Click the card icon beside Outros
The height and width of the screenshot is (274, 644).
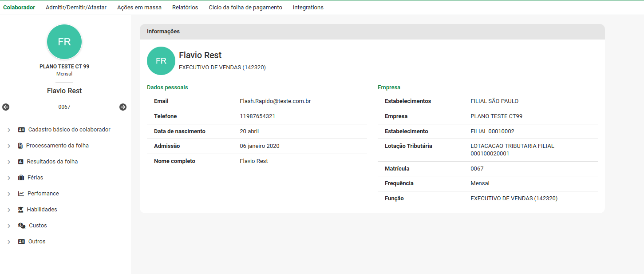click(21, 242)
